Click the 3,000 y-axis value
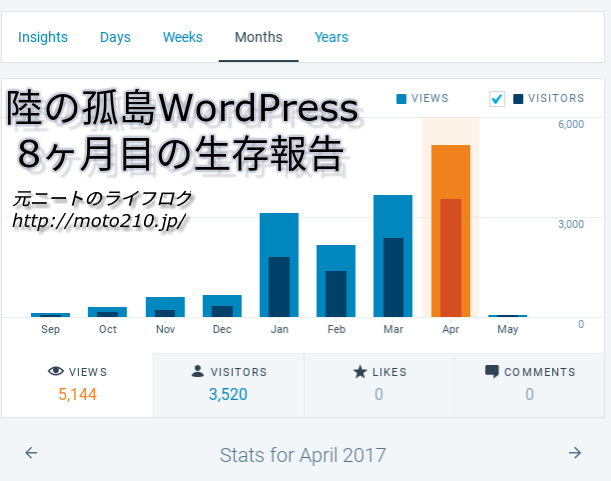Screen dimensions: 611x481 pyautogui.click(x=571, y=225)
